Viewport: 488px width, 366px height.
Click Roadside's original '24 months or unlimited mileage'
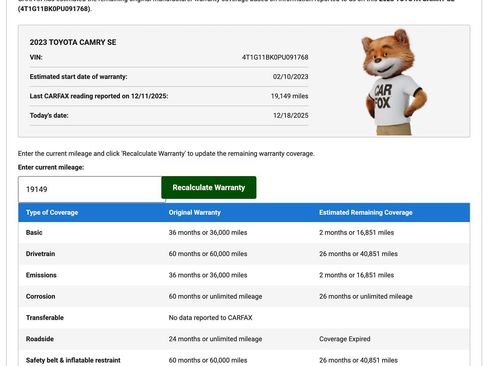(215, 339)
